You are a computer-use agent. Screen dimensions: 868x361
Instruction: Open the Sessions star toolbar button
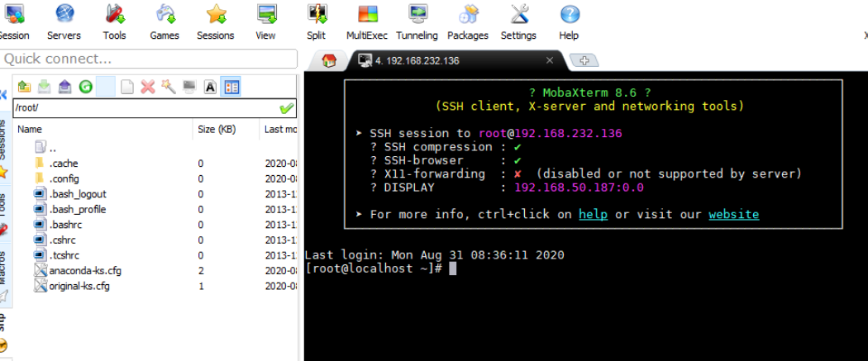215,22
